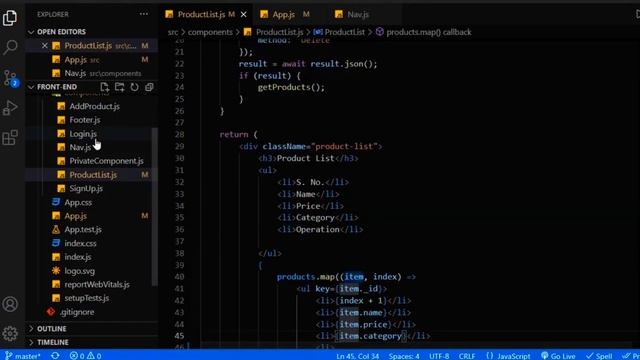640x360 pixels.
Task: Click line number 28 in gutter
Action: click(x=180, y=134)
